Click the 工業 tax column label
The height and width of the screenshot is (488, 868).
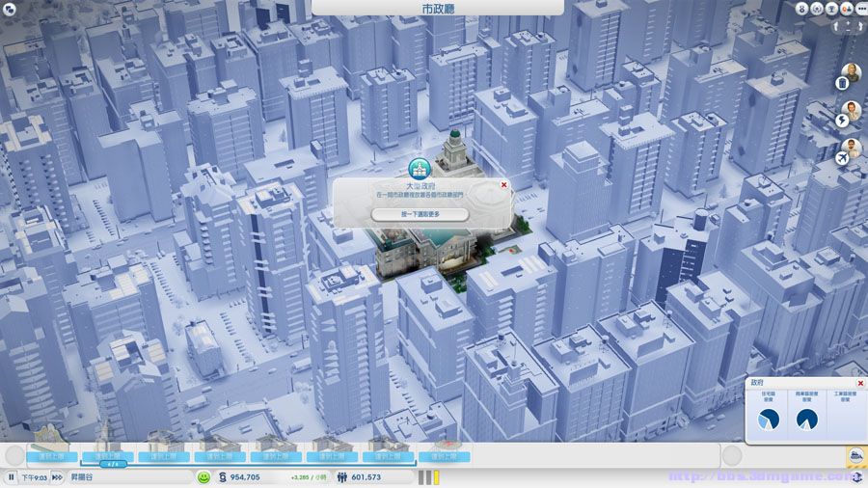tap(845, 396)
